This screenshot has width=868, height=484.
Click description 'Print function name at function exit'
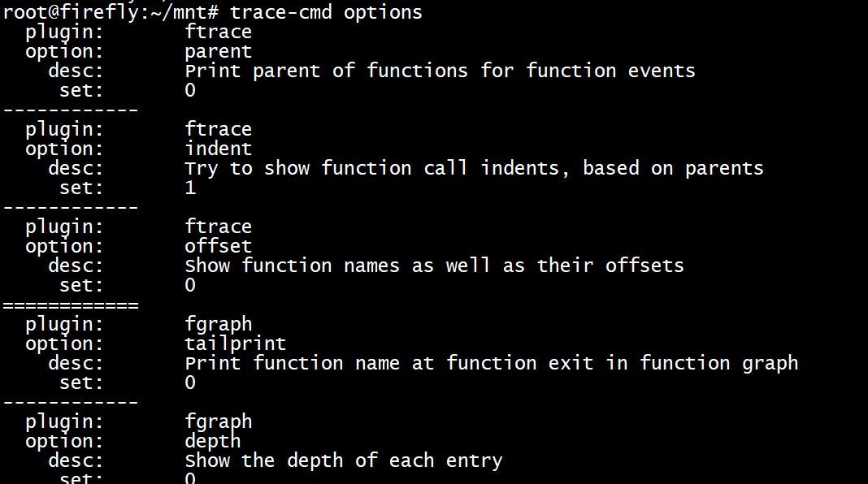pyautogui.click(x=388, y=363)
